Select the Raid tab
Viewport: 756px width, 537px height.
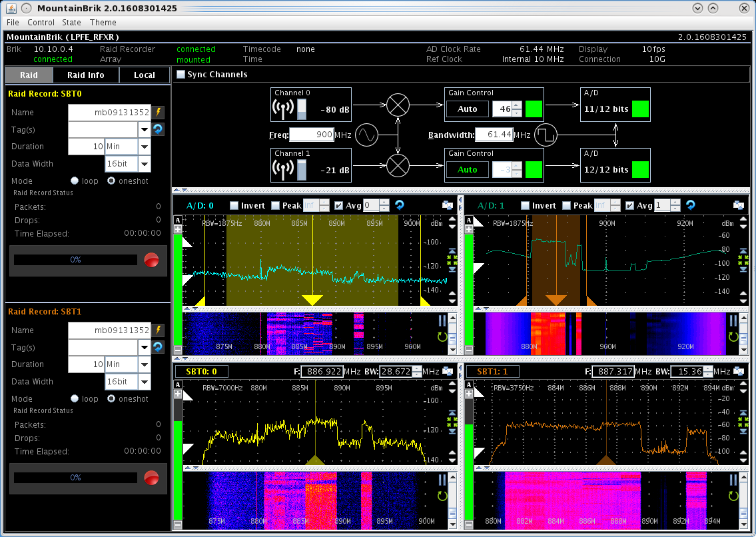[x=29, y=75]
